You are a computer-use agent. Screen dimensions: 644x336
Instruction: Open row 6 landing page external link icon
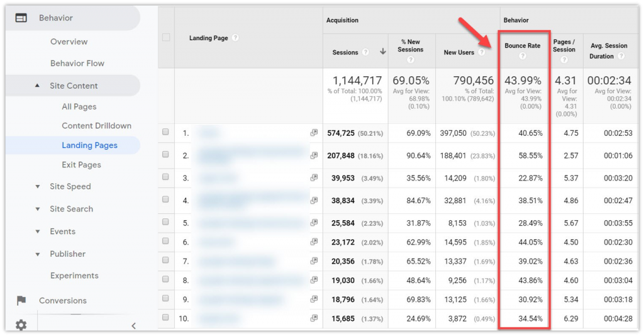point(314,242)
